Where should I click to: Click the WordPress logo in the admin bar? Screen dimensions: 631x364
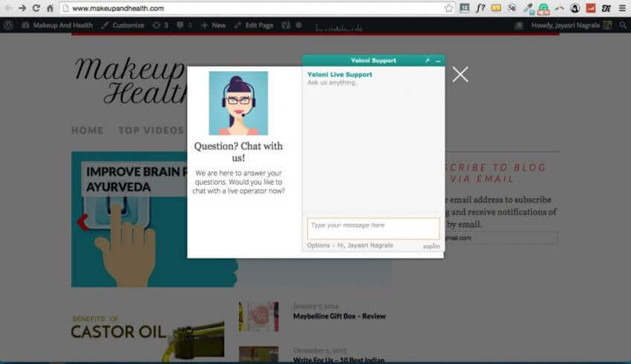tap(8, 25)
